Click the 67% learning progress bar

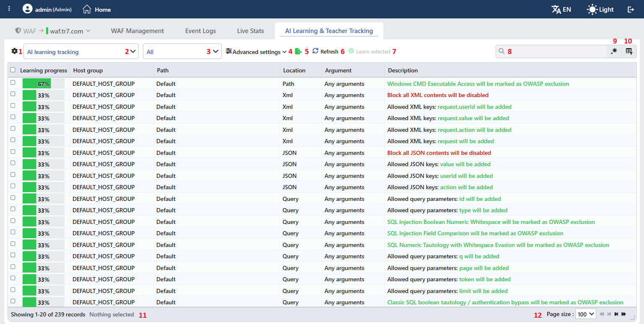44,84
